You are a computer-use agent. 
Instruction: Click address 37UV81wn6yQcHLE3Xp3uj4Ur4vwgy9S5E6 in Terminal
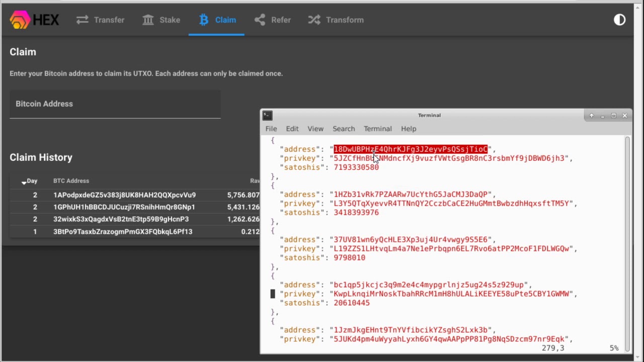click(x=411, y=240)
